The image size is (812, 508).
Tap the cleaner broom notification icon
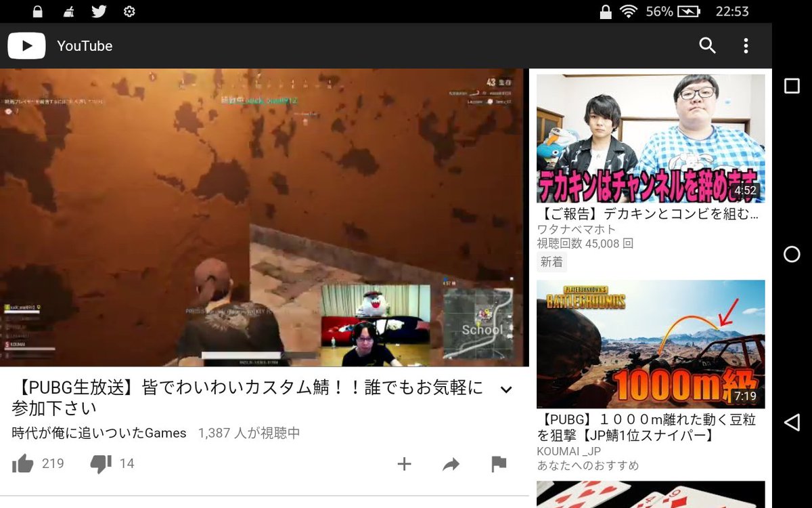68,11
